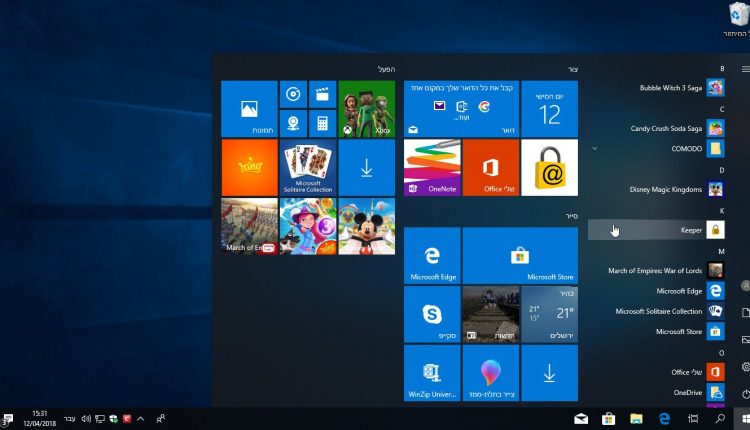Open the Power button in Start rail
The height and width of the screenshot is (430, 750).
(x=746, y=394)
